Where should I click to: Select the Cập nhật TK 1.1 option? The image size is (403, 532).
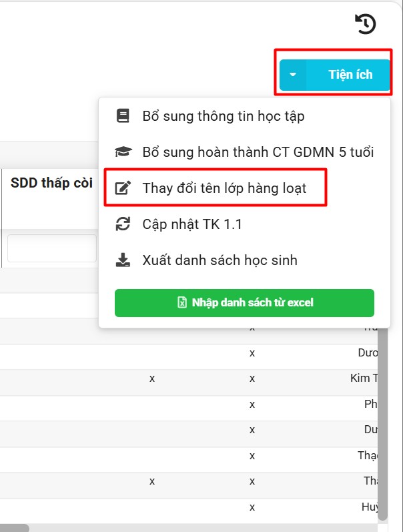[192, 224]
